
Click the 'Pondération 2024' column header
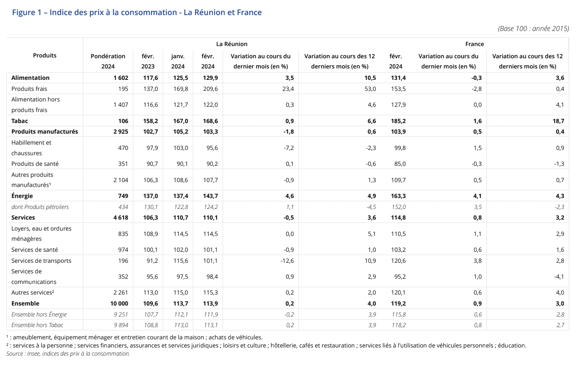108,61
